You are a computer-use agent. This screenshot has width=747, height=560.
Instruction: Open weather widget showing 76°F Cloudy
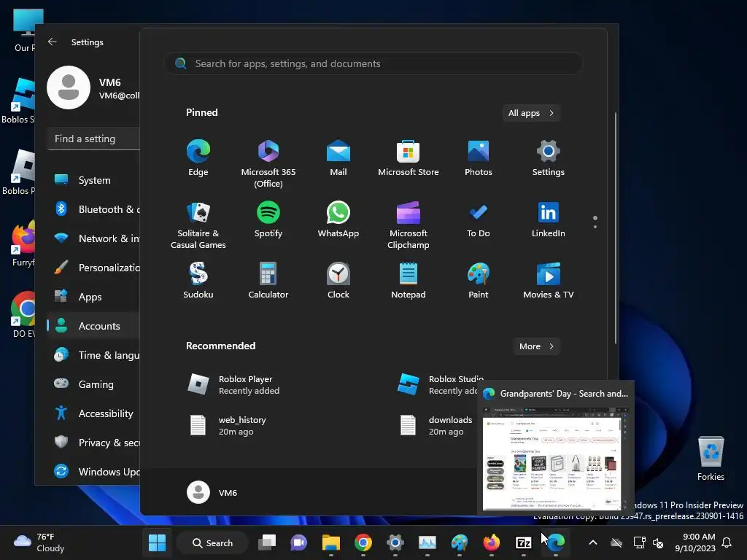(40, 542)
